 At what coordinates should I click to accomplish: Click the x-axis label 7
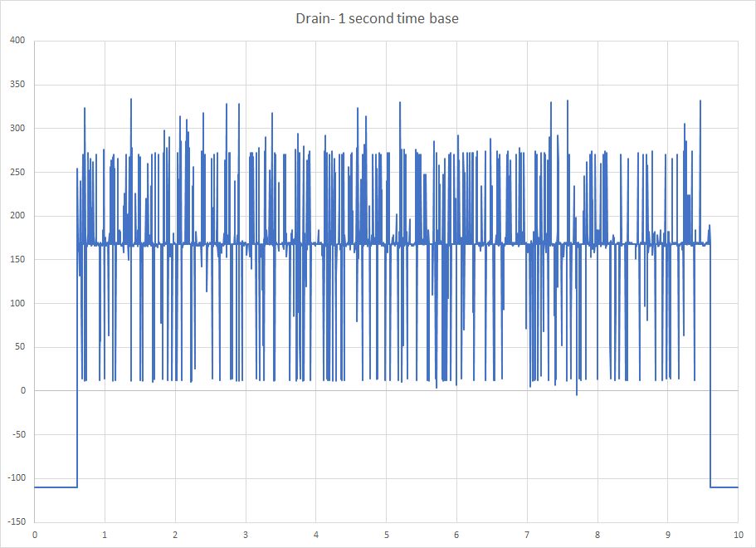(x=527, y=535)
